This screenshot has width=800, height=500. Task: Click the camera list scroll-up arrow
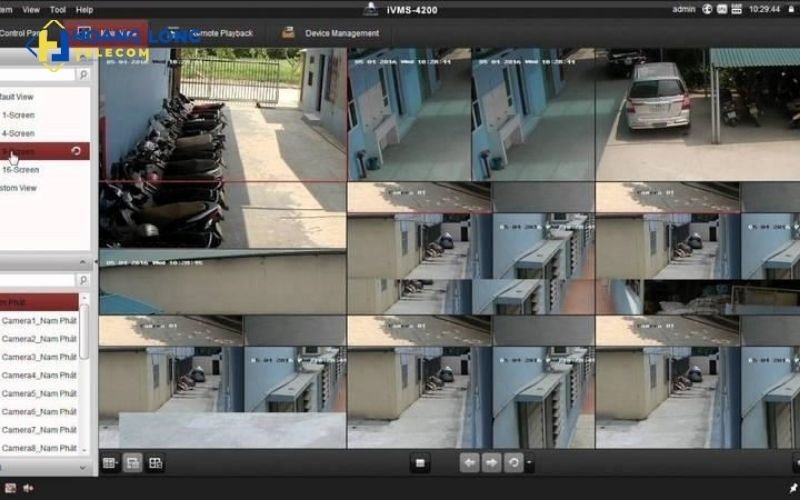(85, 298)
